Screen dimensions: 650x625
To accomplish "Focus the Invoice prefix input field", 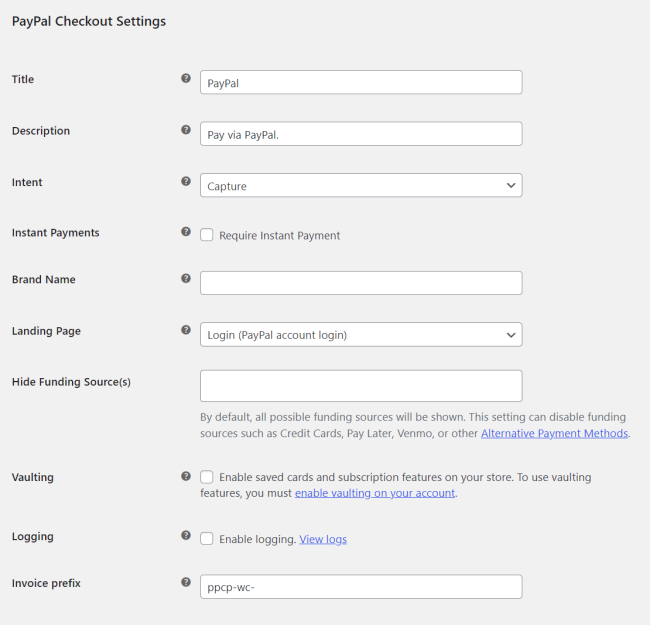I will 361,586.
